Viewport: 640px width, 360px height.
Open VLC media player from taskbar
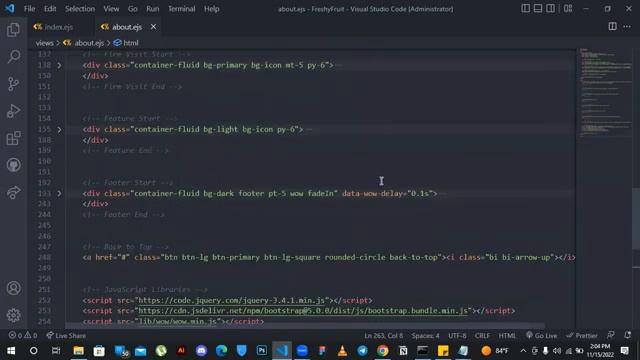coord(342,351)
